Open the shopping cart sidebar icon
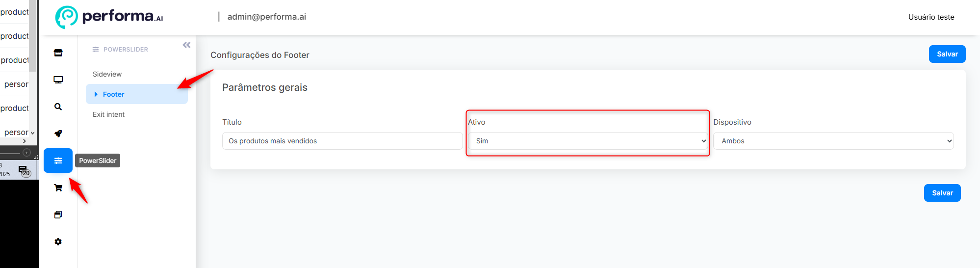980x268 pixels. 58,188
